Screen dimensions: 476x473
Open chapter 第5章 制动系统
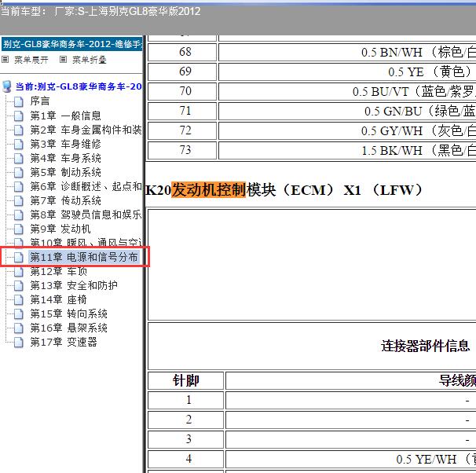pyautogui.click(x=65, y=172)
